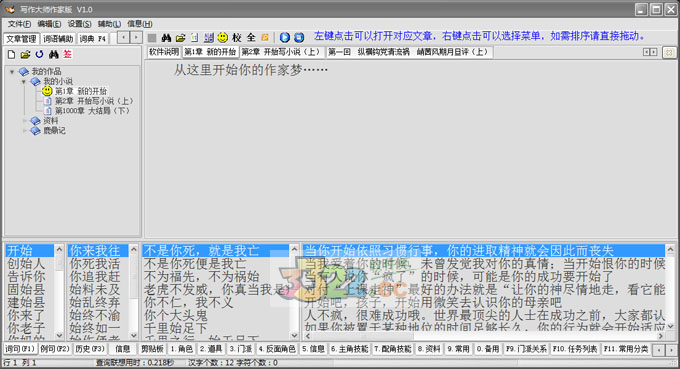Click the small document page icon in main toolbar
Viewport: 680px width, 369px height.
195,38
